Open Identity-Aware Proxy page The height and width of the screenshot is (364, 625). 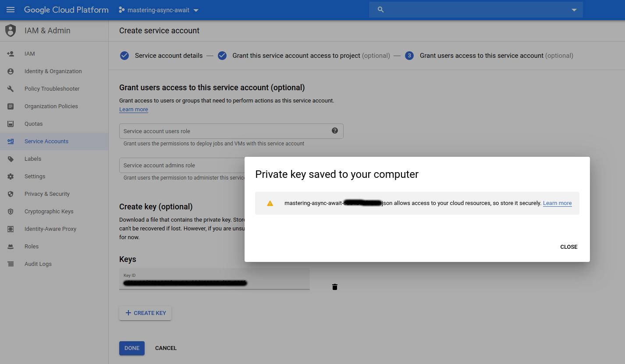tap(54, 229)
